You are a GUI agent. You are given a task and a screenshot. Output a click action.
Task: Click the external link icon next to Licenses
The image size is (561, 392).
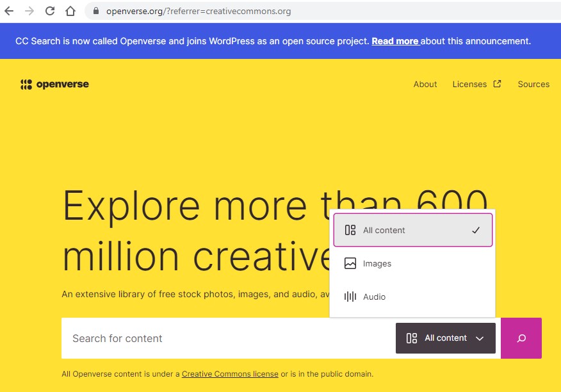[496, 83]
